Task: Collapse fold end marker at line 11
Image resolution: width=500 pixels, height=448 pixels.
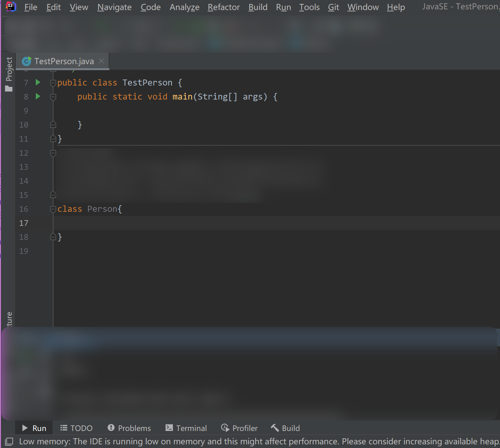Action: point(53,138)
